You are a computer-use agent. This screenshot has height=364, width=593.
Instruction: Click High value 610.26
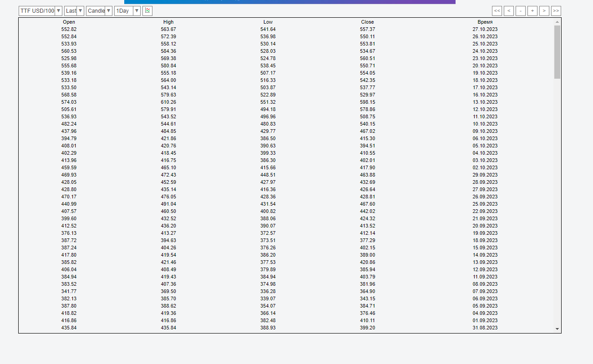pos(168,102)
